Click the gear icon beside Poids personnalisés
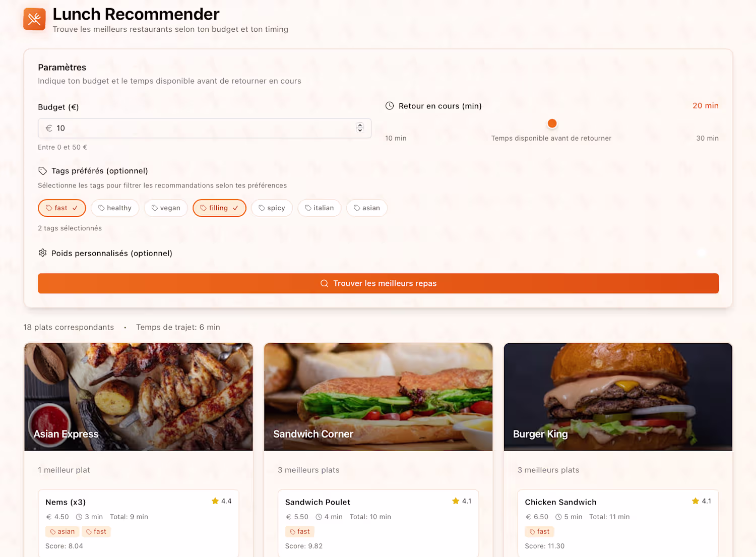 tap(43, 253)
